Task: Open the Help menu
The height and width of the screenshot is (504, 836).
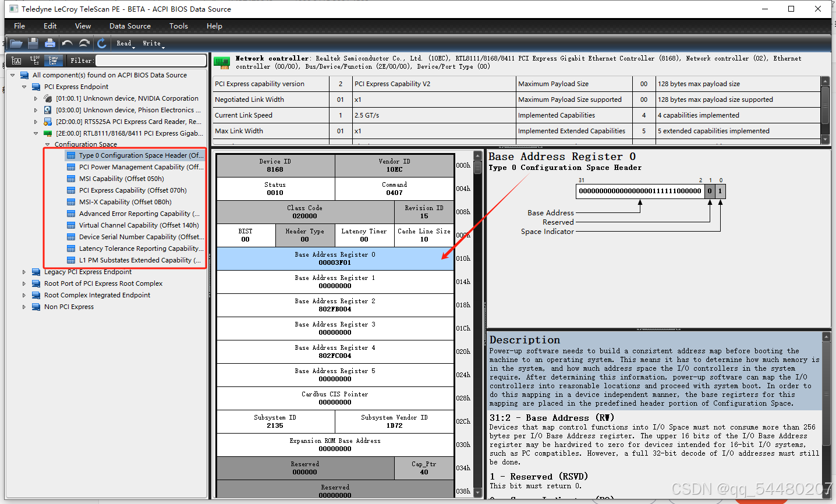Action: 214,26
